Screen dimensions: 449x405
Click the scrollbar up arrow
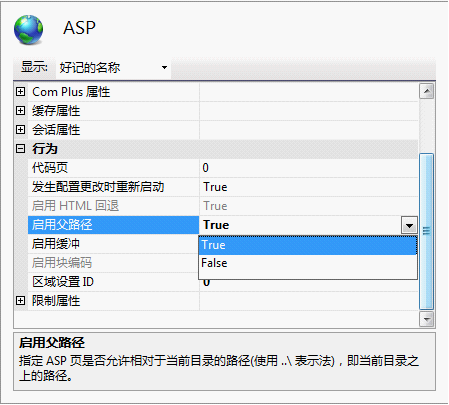[x=427, y=91]
